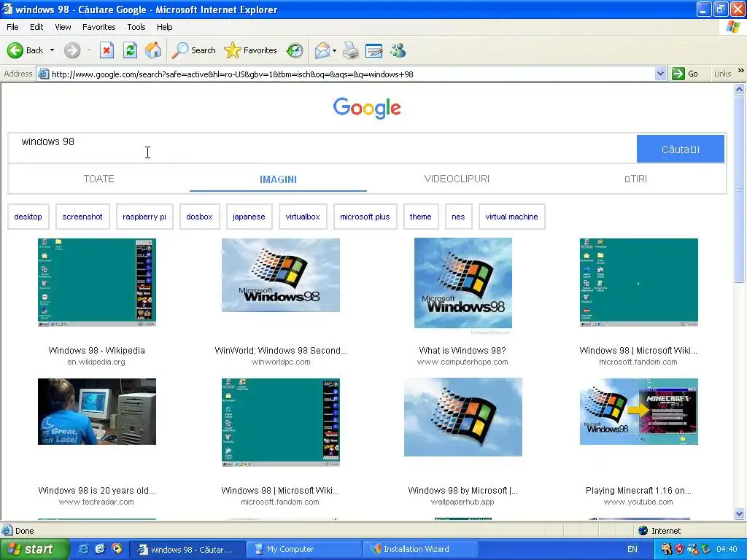747x560 pixels.
Task: Click the red security shield tray icon
Action: tap(679, 549)
